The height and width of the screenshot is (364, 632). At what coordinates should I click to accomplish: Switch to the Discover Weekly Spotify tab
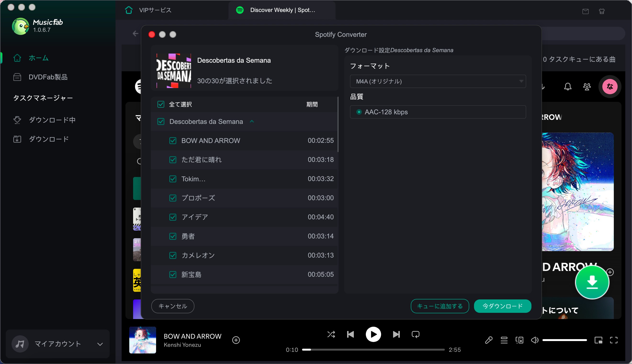282,10
